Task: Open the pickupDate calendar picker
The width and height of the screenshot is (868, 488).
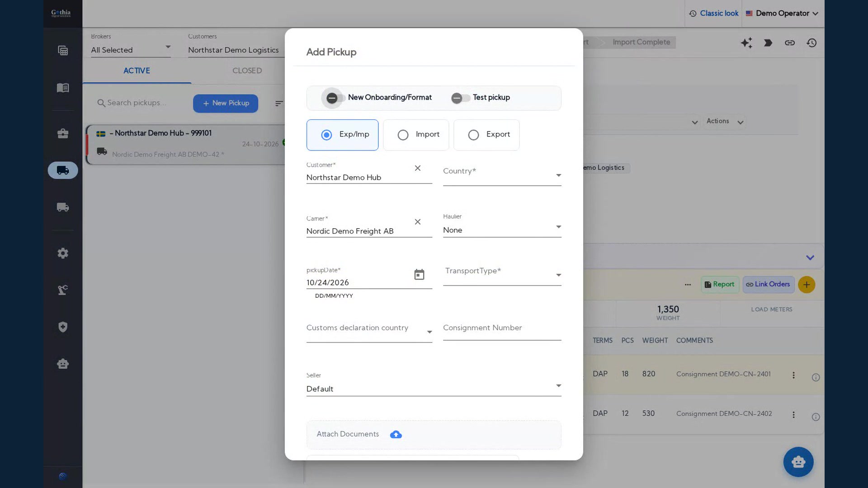Action: coord(419,275)
